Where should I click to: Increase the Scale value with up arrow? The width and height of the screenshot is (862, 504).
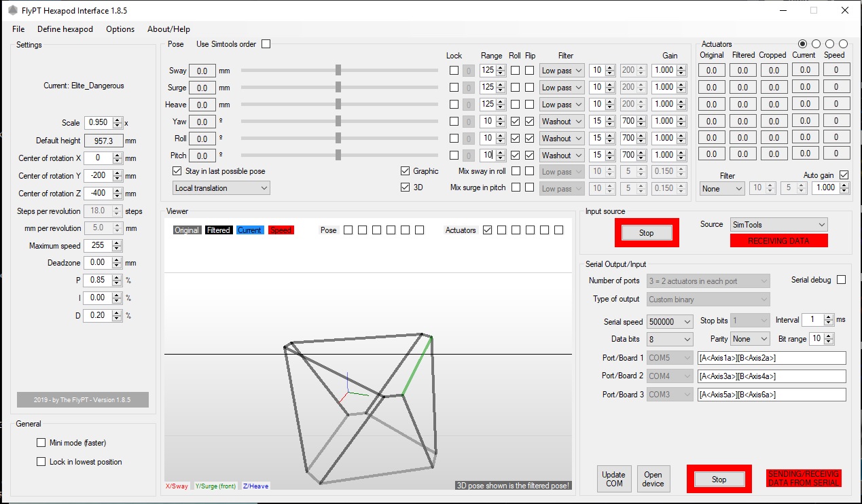pyautogui.click(x=118, y=120)
